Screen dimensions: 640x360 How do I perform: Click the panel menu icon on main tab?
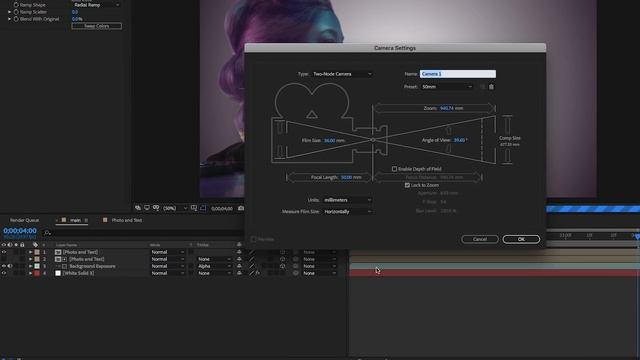pyautogui.click(x=86, y=220)
